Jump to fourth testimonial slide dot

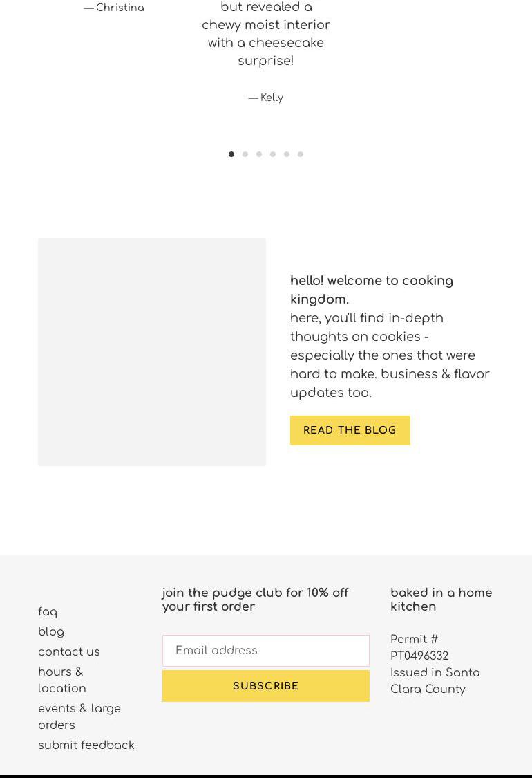click(273, 154)
